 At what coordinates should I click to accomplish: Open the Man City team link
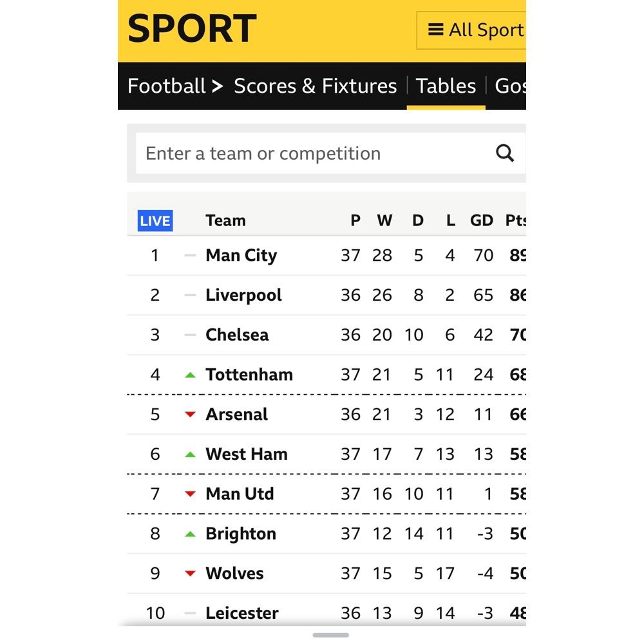pos(241,256)
